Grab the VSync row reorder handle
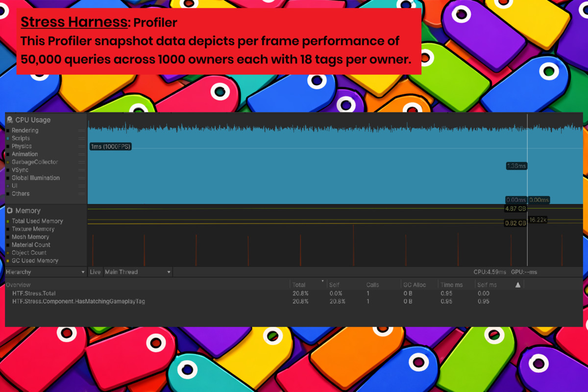The width and height of the screenshot is (588, 392). (82, 170)
